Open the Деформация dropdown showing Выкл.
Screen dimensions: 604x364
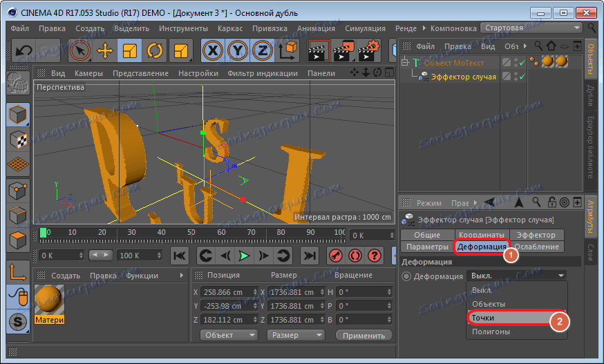click(517, 276)
